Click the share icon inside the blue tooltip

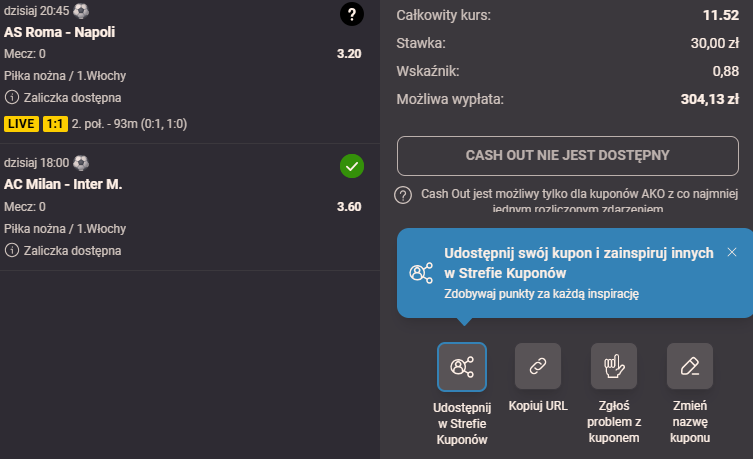421,273
